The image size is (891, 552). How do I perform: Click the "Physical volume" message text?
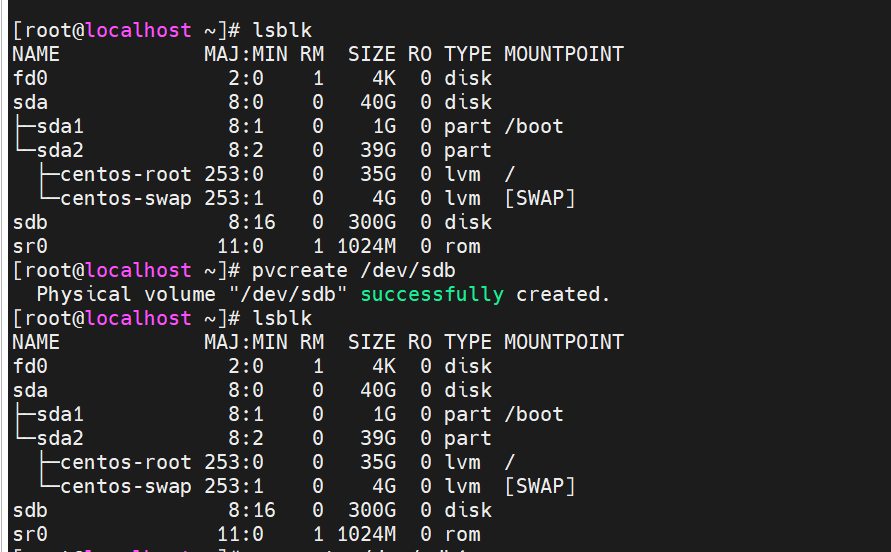pos(126,294)
